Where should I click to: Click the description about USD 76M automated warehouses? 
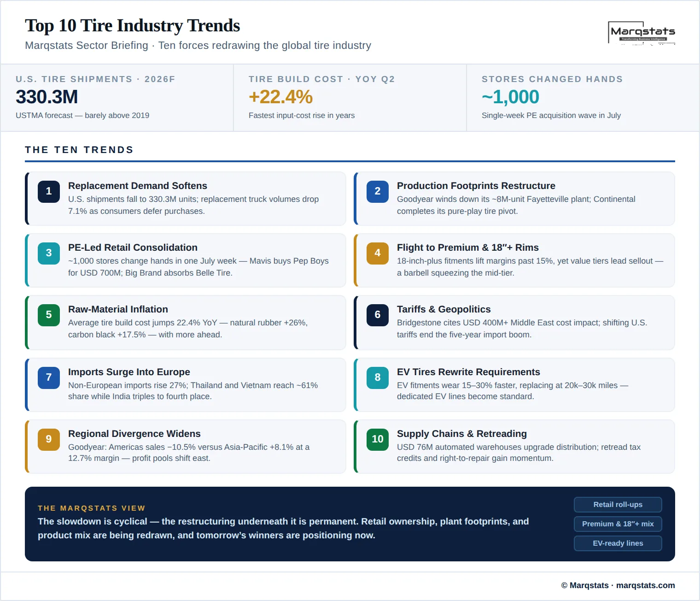(519, 453)
